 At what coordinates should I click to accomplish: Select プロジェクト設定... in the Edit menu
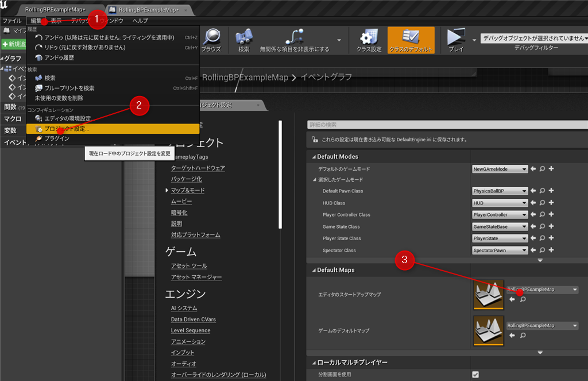coord(67,129)
